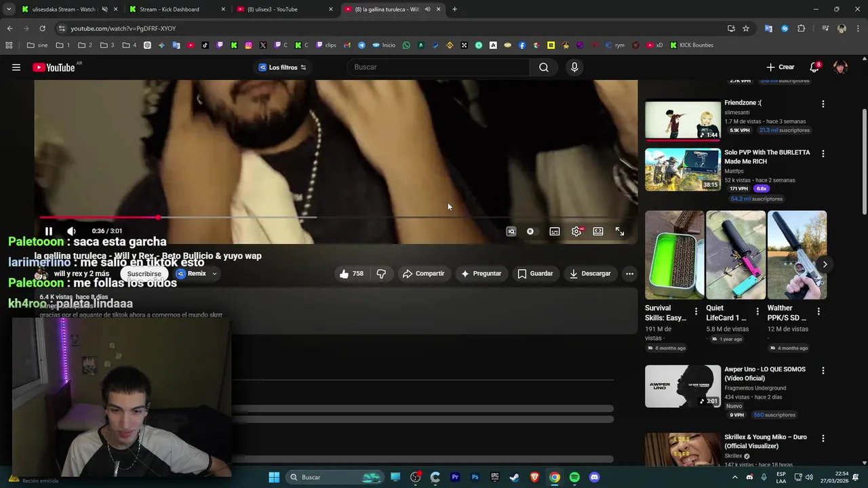Focus the YouTube Buscar search field
Viewport: 868px width, 488px height.
tap(438, 67)
